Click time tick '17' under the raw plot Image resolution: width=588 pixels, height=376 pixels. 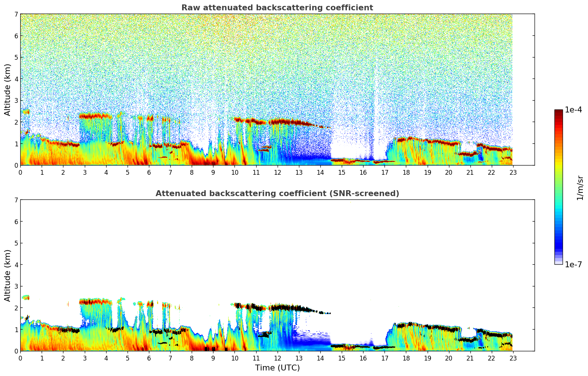click(385, 173)
